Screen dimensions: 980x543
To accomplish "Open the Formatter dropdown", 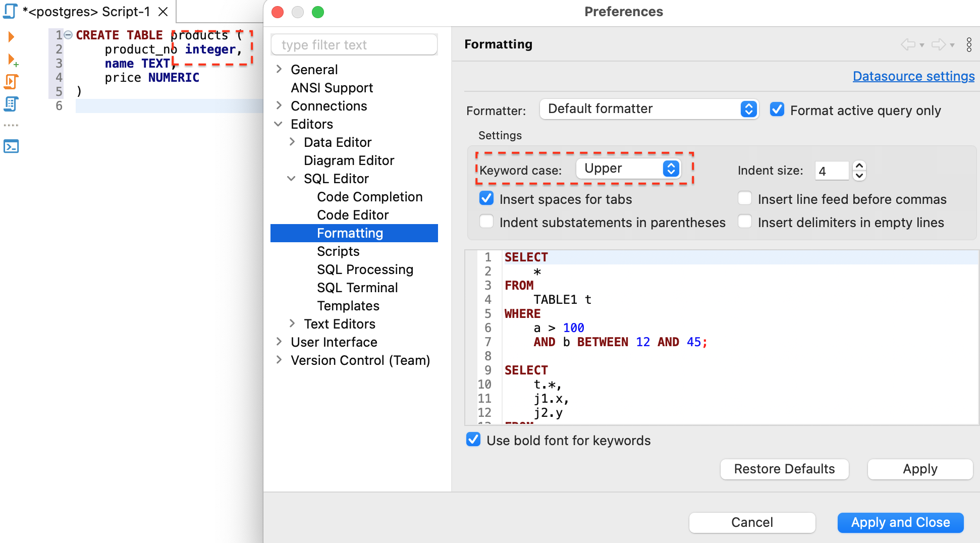I will click(649, 109).
